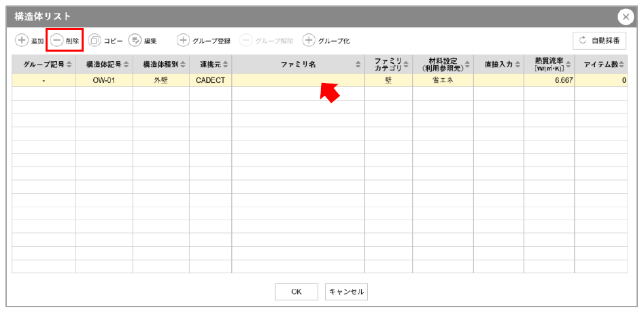Click the 削除 (delete) minus icon
644x314 pixels.
[x=57, y=41]
